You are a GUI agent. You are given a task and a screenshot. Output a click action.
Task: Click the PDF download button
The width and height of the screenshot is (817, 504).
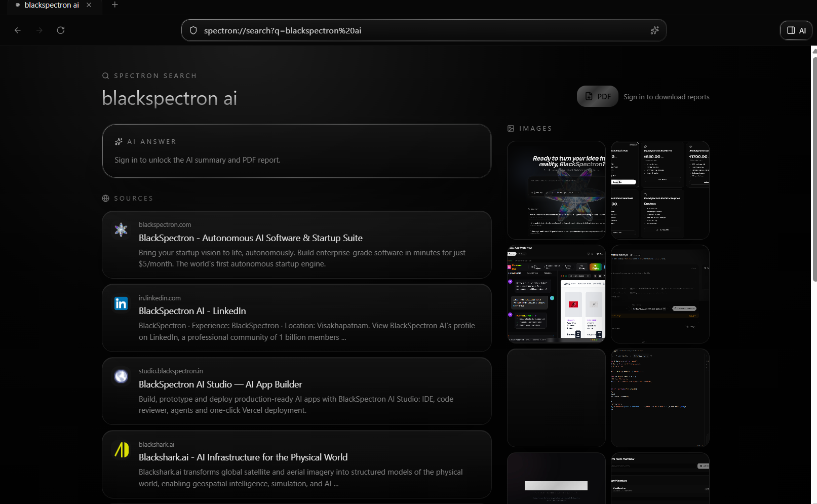coord(598,96)
